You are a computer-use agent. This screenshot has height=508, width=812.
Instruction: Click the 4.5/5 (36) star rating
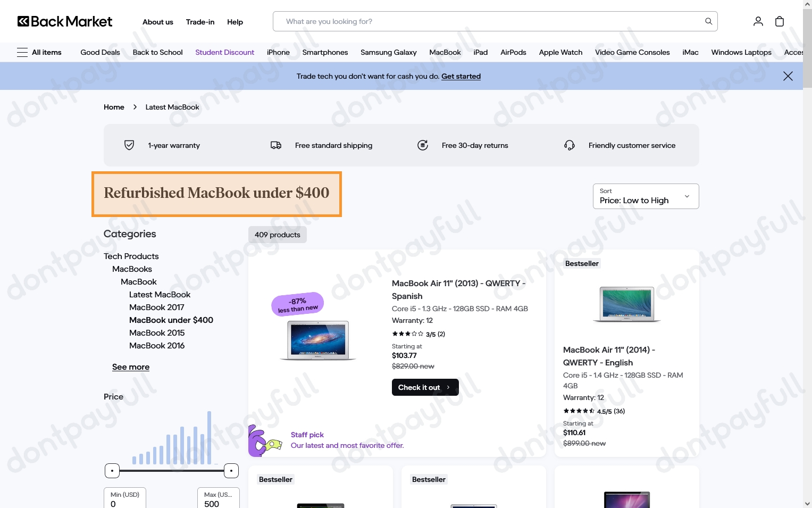(594, 411)
